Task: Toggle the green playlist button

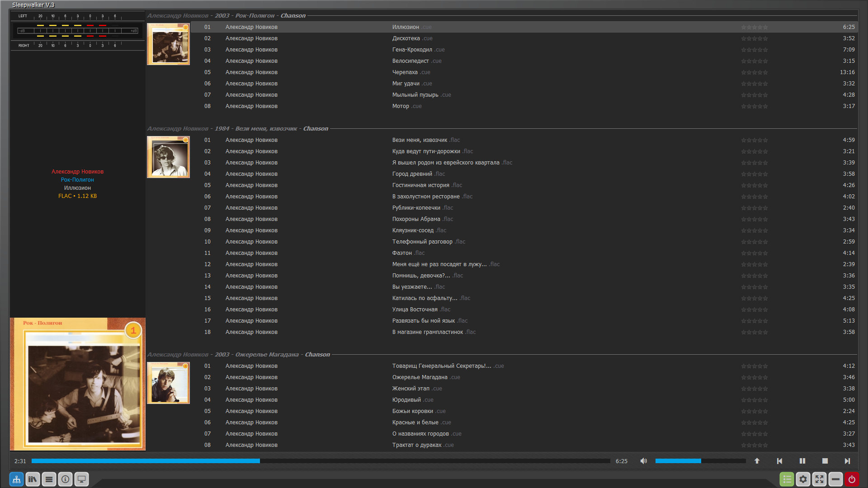Action: click(x=787, y=479)
